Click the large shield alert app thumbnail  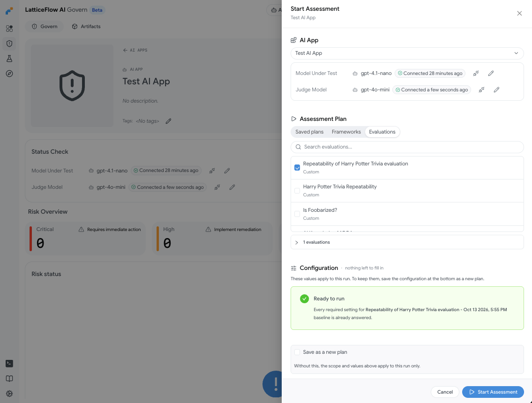coord(72,86)
